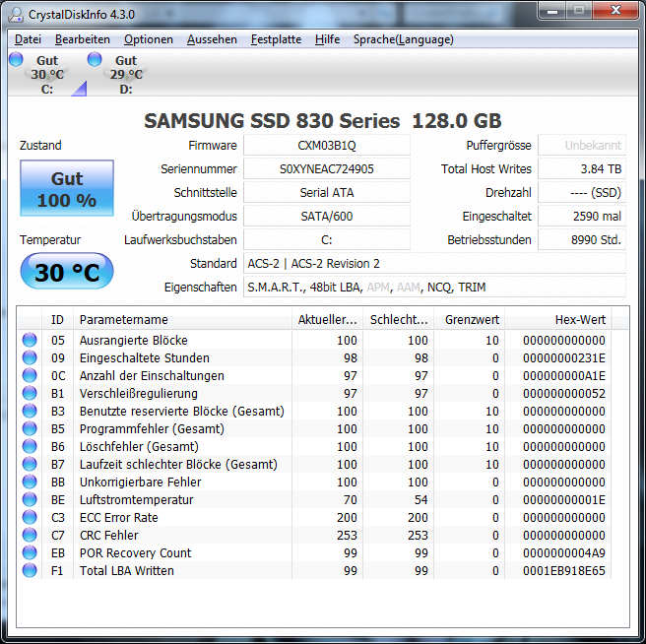Select the CRC Fehler parameter name
Screen dimensions: 646x644
(x=108, y=535)
